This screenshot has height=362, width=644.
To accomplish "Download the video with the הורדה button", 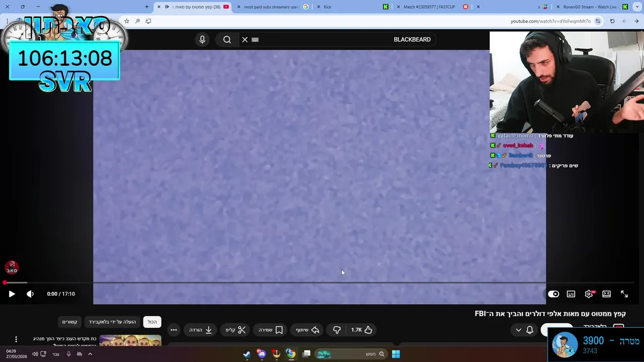I will [x=201, y=330].
